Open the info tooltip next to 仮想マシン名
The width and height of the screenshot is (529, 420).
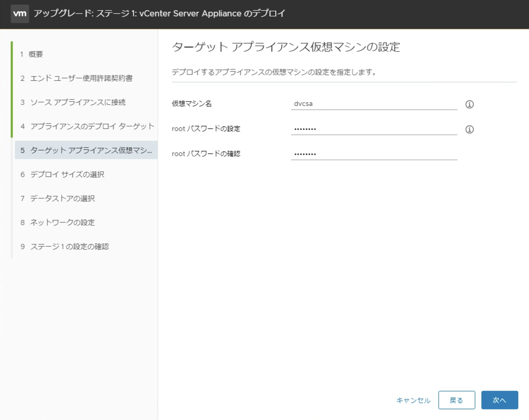(469, 104)
